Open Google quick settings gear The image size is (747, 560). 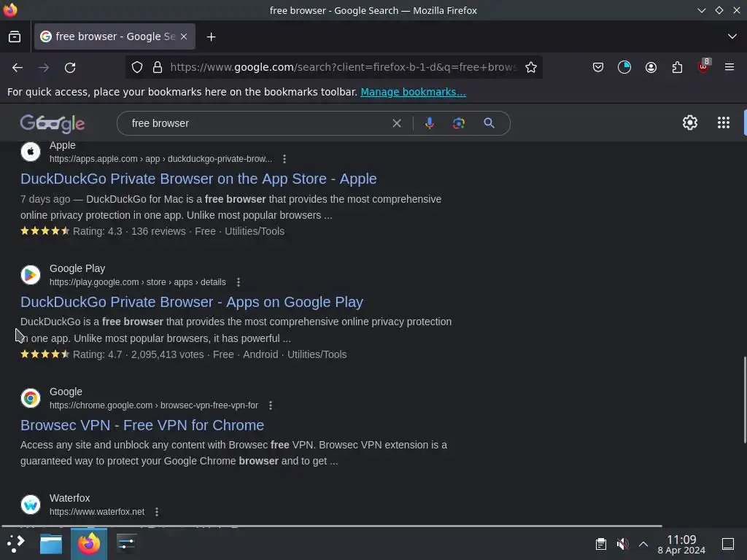coord(690,122)
